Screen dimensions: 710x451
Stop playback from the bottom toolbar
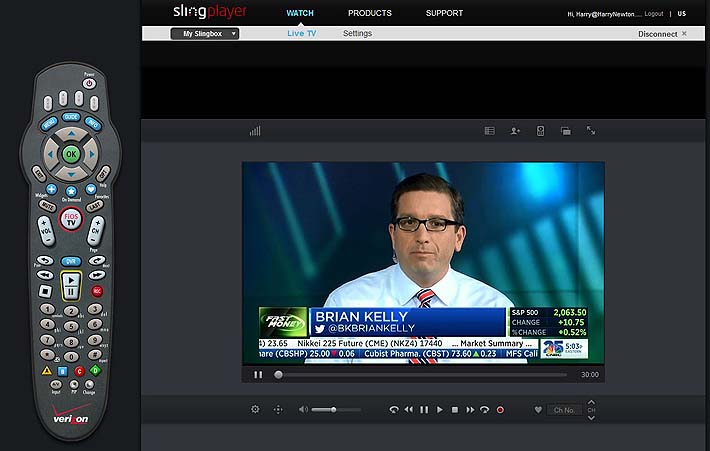[455, 410]
